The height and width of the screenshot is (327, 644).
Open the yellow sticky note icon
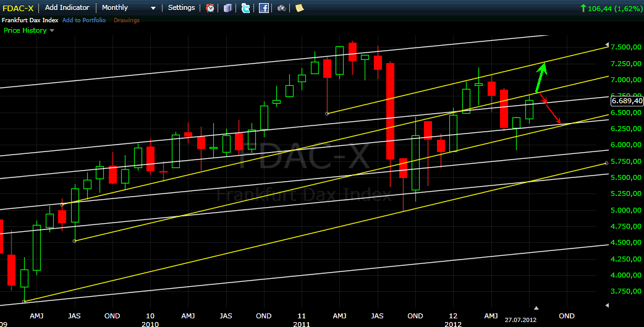299,8
